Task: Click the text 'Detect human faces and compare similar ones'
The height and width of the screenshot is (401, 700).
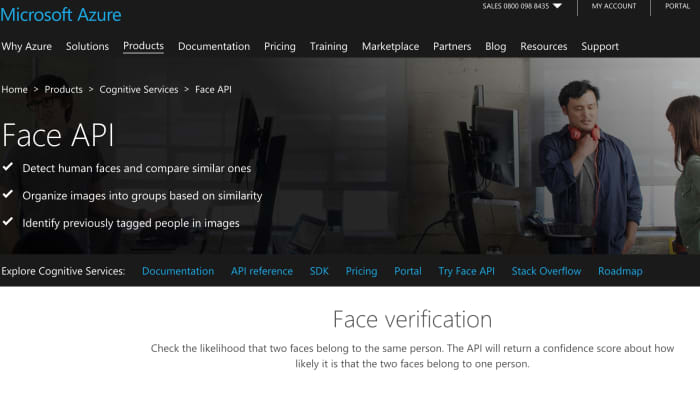Action: point(137,168)
